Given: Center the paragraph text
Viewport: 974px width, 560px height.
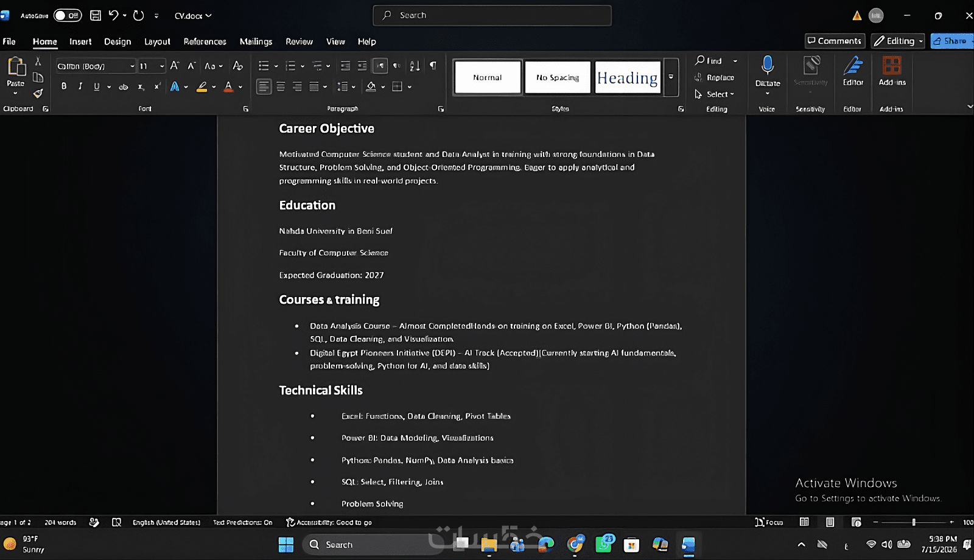Looking at the screenshot, I should tap(281, 86).
